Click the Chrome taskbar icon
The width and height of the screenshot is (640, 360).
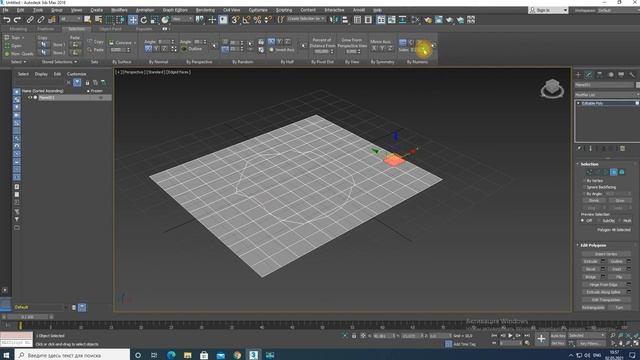point(237,355)
